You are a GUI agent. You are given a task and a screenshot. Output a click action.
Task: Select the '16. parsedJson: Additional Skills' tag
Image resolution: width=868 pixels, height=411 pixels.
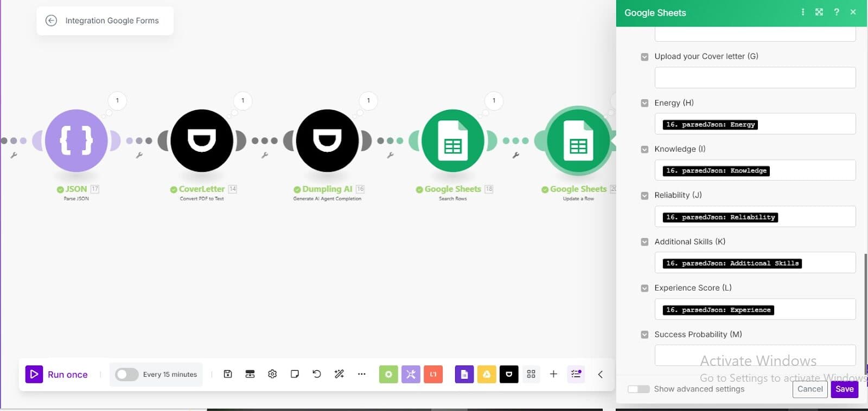click(732, 264)
